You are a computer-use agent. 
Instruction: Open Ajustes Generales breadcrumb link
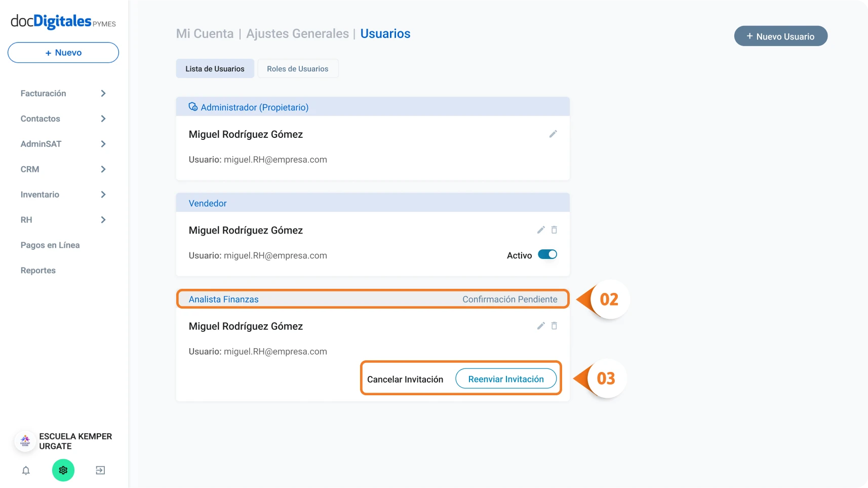pyautogui.click(x=298, y=34)
